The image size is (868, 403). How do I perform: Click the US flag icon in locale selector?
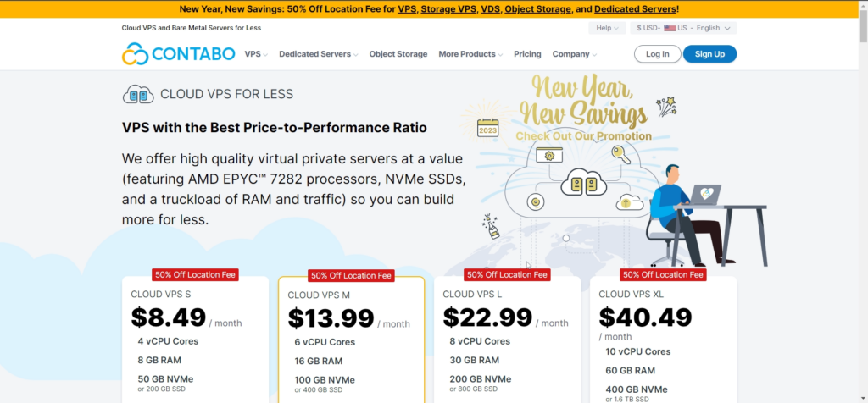[670, 28]
